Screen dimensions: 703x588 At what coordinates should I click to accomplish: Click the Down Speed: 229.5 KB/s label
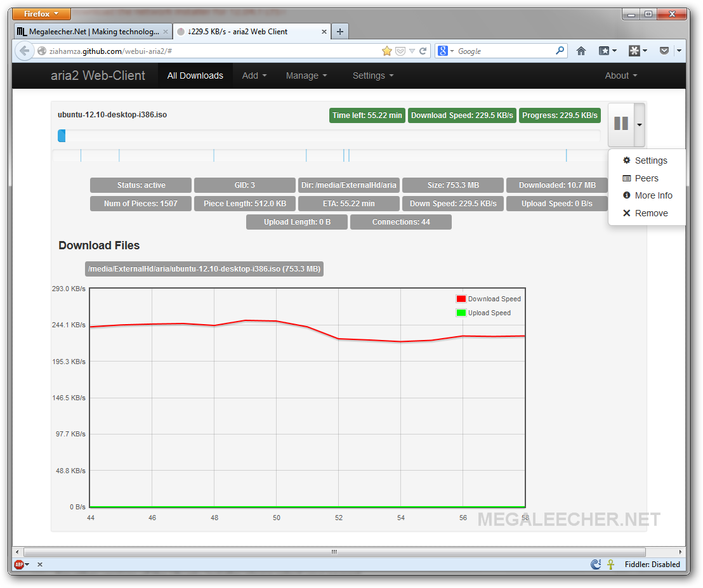pos(453,204)
